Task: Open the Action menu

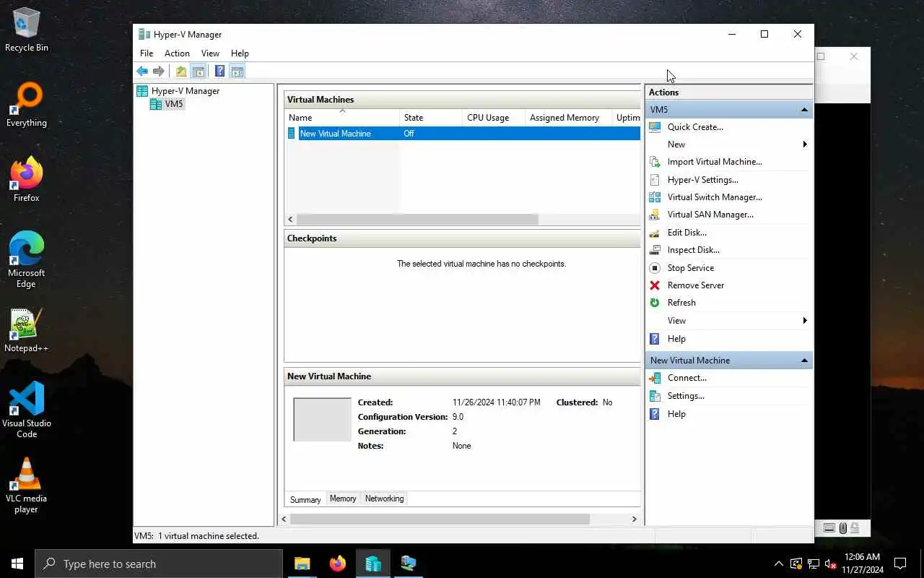Action: 177,53
